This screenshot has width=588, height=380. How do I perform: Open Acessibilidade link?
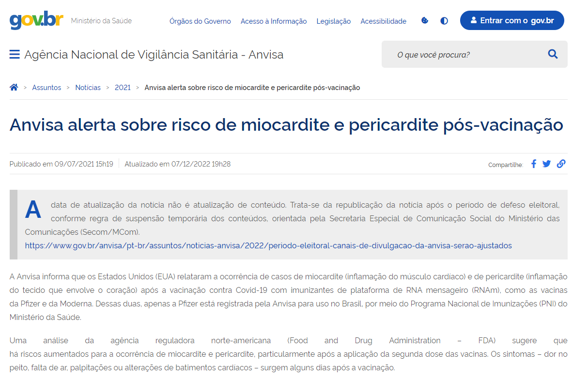coord(384,21)
